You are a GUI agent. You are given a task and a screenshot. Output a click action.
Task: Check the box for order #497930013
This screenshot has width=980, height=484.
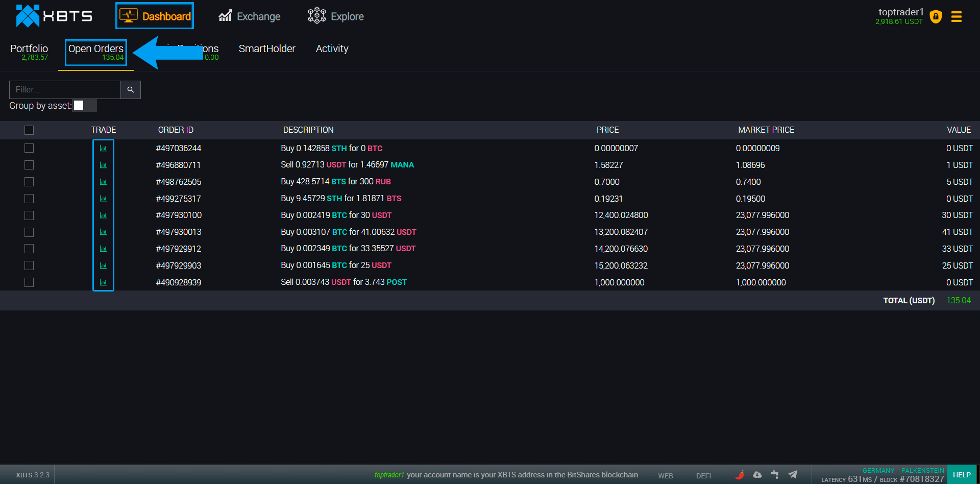click(x=29, y=232)
